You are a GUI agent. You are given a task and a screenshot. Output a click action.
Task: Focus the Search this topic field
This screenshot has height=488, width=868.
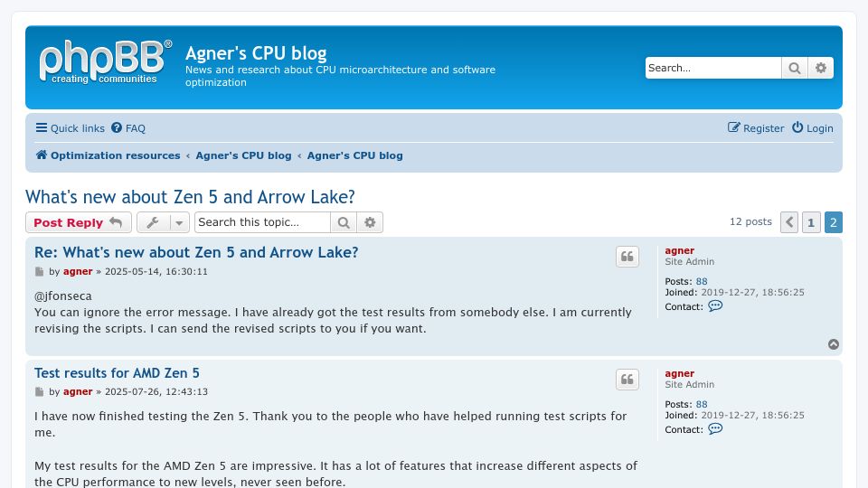pyautogui.click(x=262, y=222)
